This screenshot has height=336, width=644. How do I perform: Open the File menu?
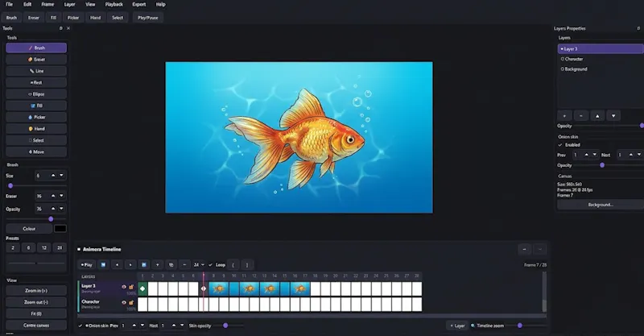click(x=9, y=5)
